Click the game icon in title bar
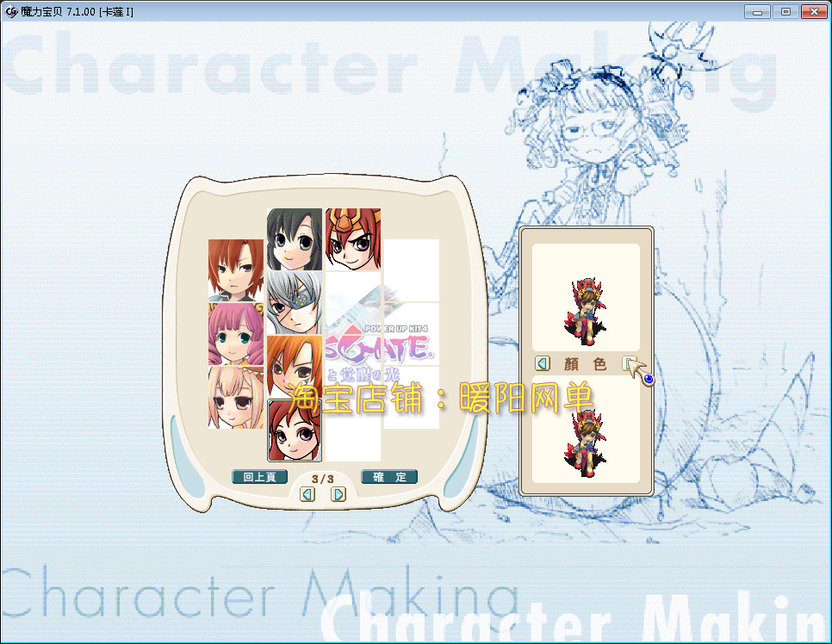 pyautogui.click(x=11, y=11)
